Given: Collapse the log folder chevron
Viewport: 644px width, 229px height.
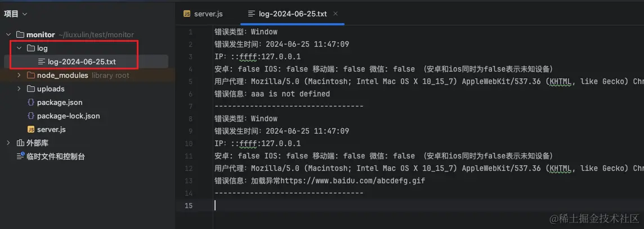Looking at the screenshot, I should pos(19,49).
